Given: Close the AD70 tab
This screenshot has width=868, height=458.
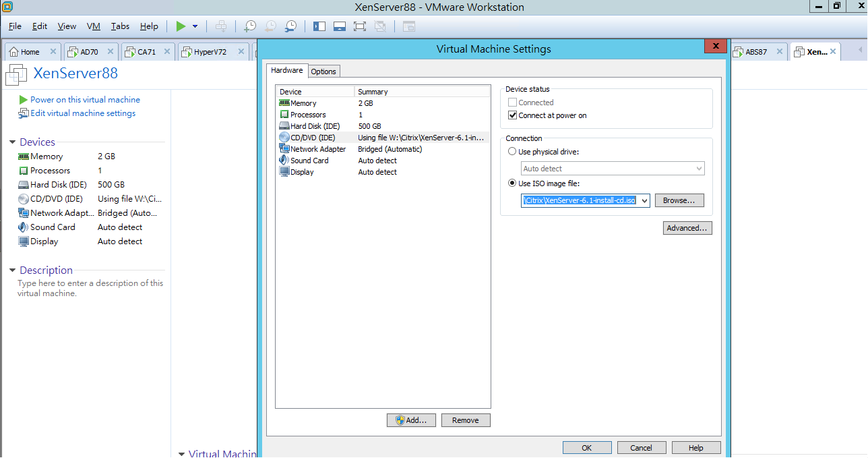Looking at the screenshot, I should click(110, 52).
